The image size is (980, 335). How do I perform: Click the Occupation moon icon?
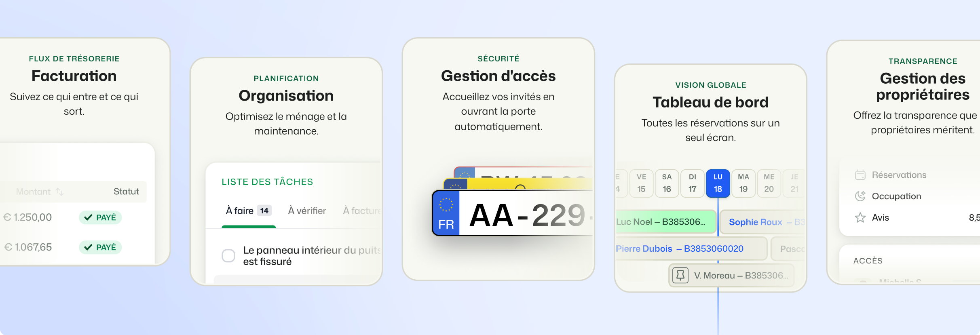coord(860,196)
